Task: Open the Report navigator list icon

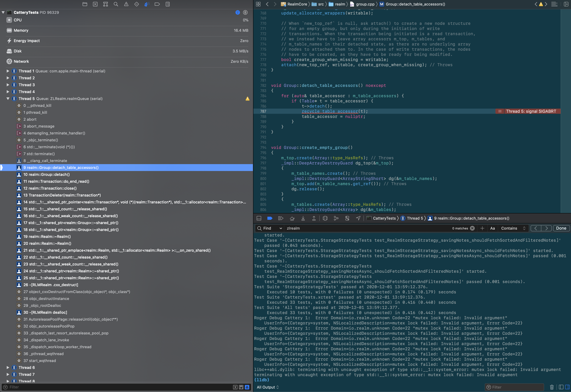Action: [x=167, y=4]
